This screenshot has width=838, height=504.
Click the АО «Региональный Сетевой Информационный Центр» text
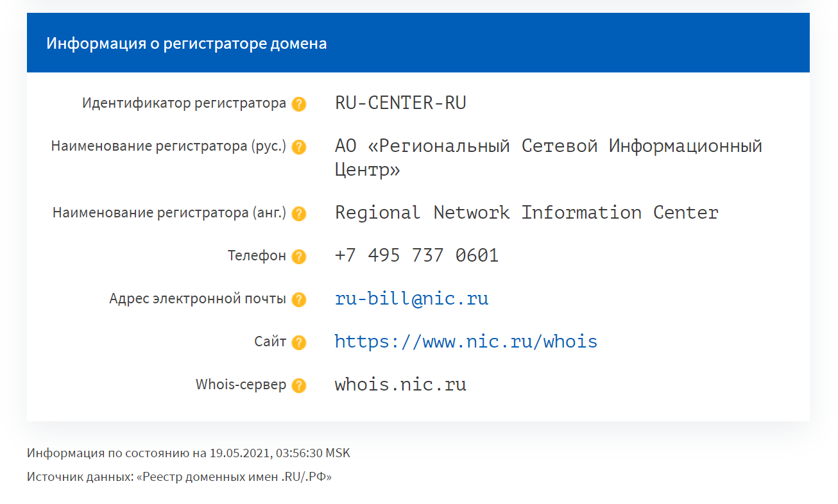coord(549,158)
